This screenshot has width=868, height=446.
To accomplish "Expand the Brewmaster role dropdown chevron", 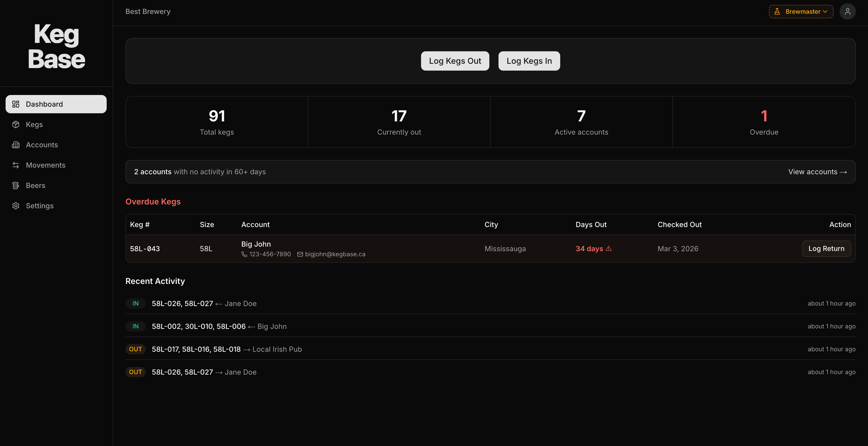I will pos(825,11).
